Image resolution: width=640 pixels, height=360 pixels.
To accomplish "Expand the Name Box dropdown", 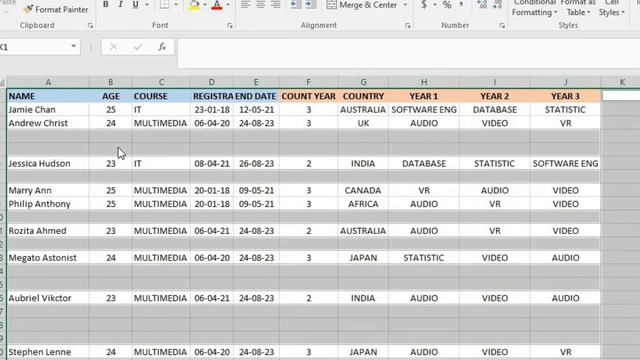I will [73, 47].
